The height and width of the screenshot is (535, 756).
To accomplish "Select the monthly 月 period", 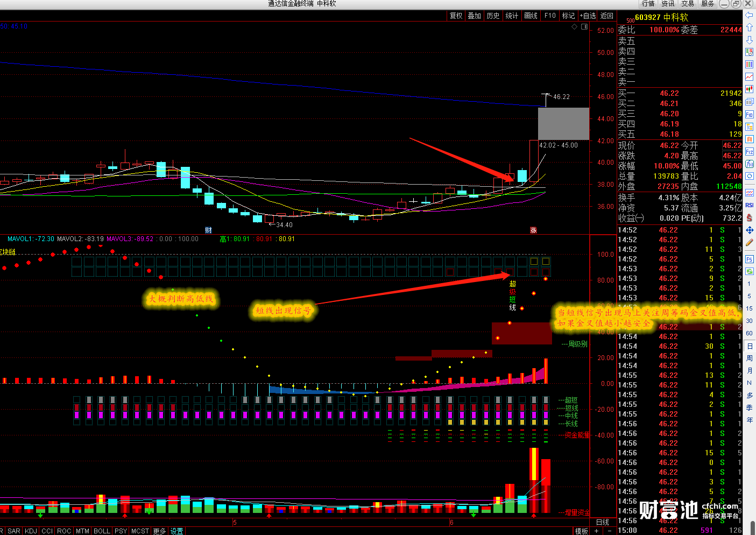I will point(749,371).
